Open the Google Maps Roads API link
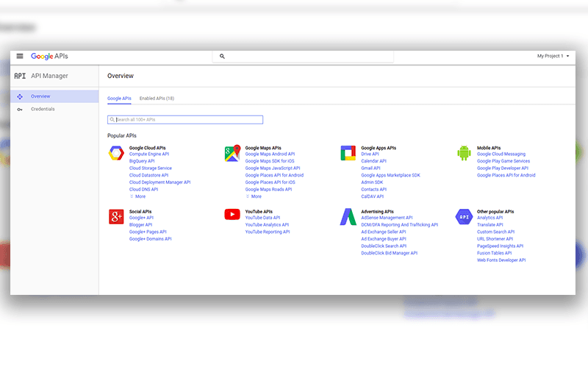Viewport: 588px width, 367px height. click(x=268, y=190)
